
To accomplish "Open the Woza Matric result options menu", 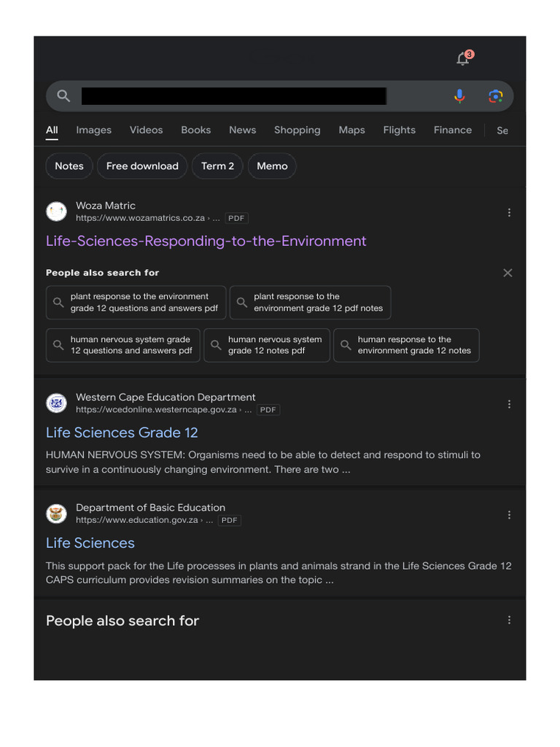I will [509, 212].
